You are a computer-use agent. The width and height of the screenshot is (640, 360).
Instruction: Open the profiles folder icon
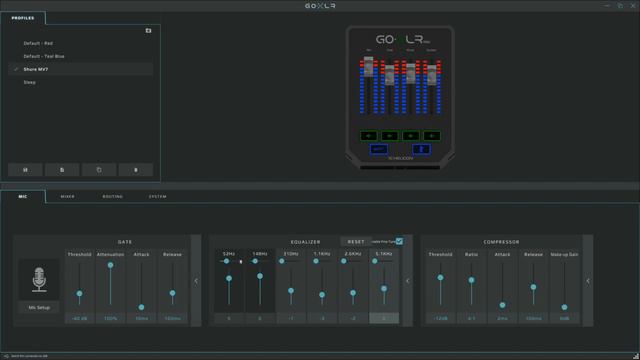148,31
